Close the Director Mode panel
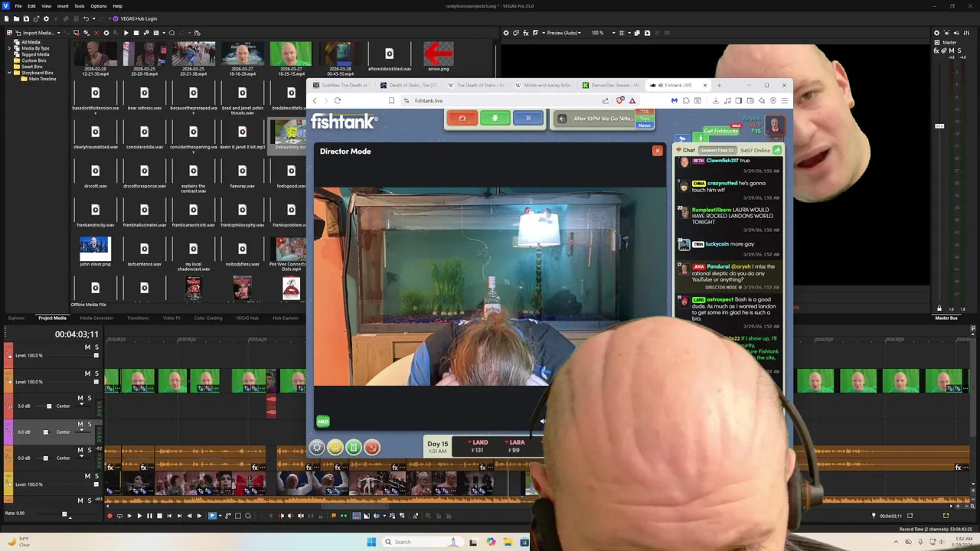The width and height of the screenshot is (980, 551). click(x=657, y=151)
